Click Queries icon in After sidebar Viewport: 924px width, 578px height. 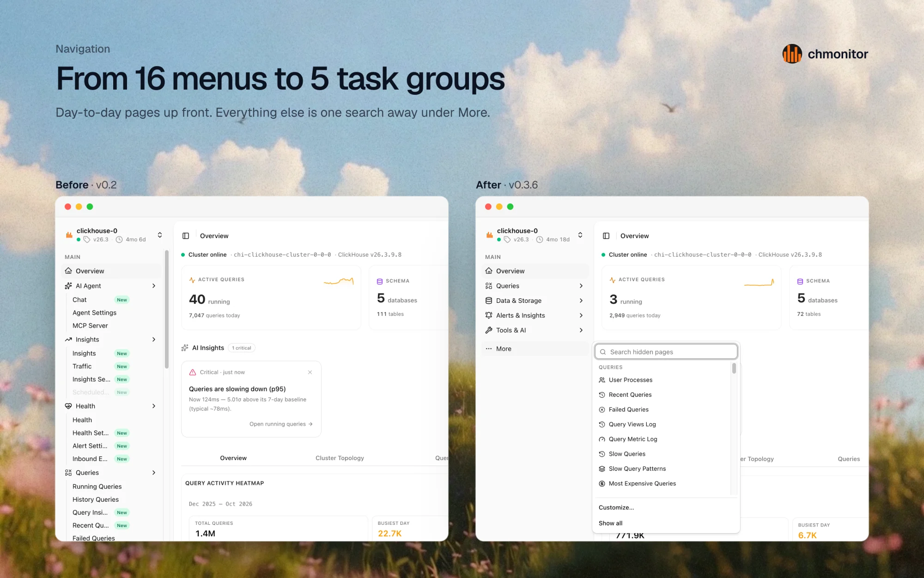(489, 286)
